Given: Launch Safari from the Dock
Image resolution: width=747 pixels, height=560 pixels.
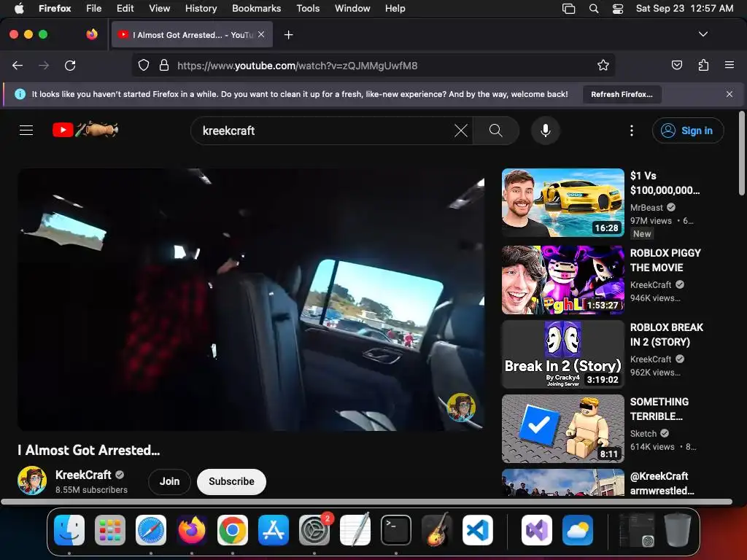Looking at the screenshot, I should click(151, 530).
